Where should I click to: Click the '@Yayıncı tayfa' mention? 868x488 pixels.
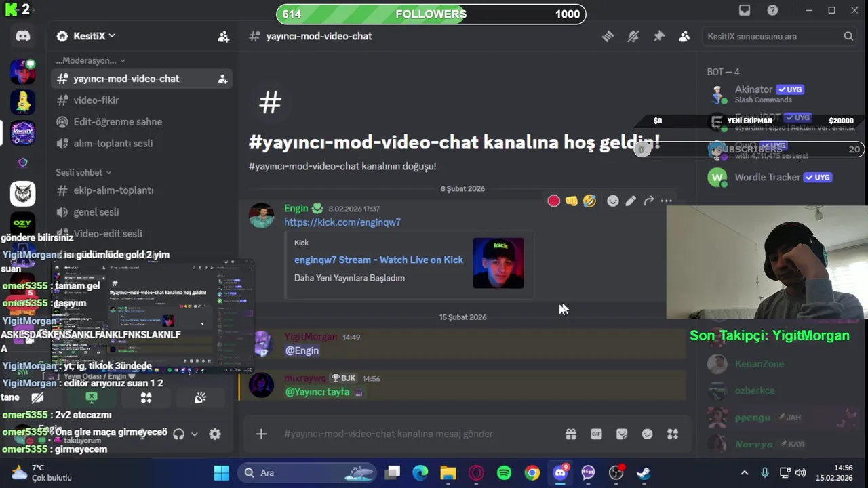[317, 392]
